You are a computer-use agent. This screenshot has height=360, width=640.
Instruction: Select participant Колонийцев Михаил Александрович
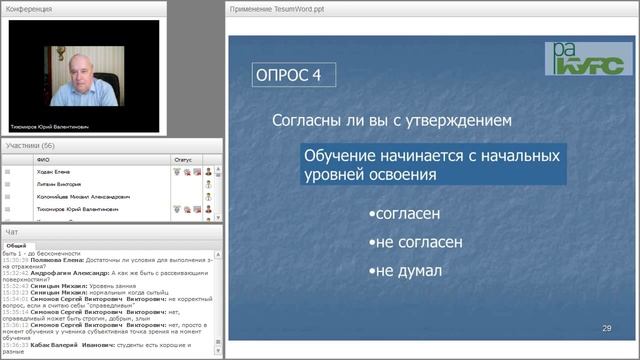click(83, 197)
